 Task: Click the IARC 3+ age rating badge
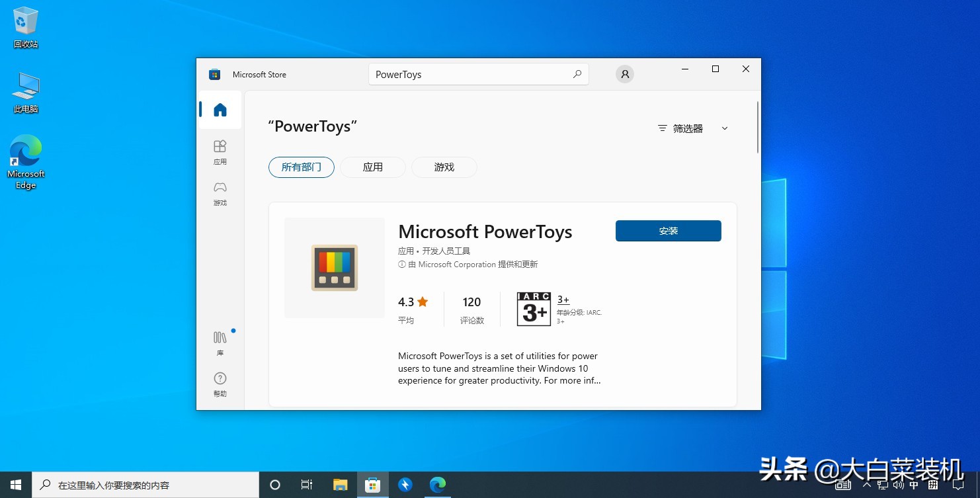[x=533, y=308]
